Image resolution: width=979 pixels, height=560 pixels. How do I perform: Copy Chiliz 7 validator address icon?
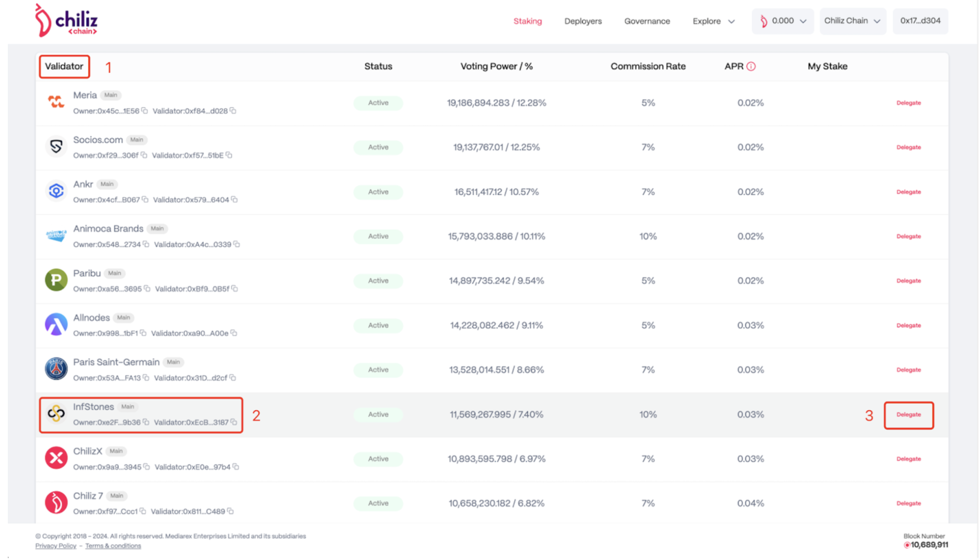[231, 511]
